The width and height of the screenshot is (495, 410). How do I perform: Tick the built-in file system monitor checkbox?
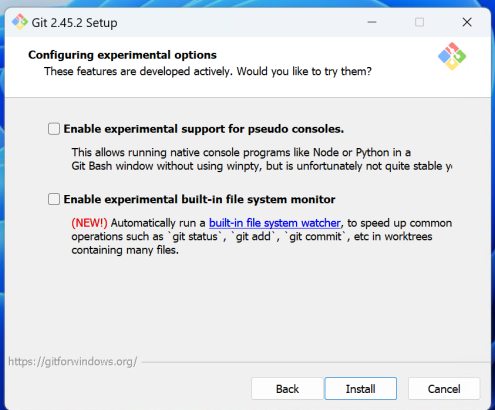[x=54, y=199]
